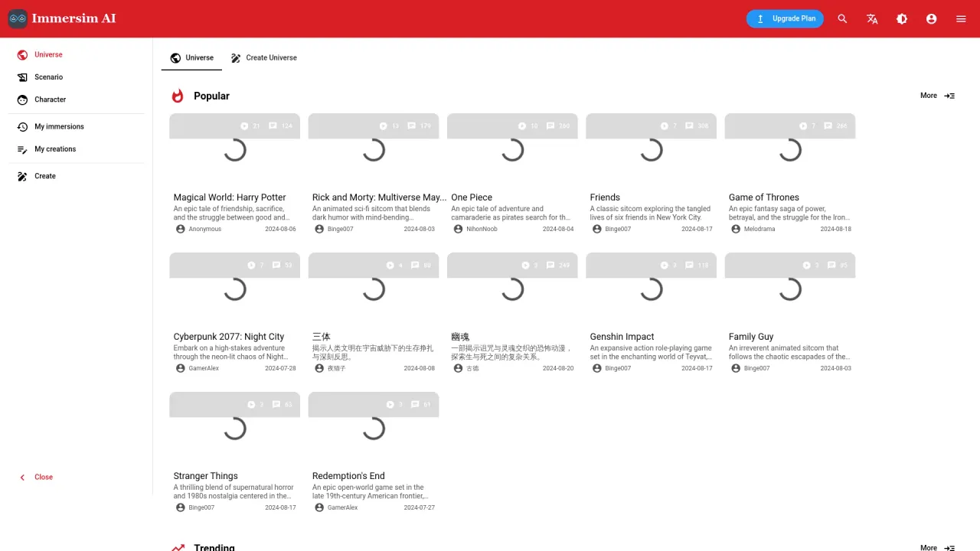Click the Popular section heading

(211, 96)
